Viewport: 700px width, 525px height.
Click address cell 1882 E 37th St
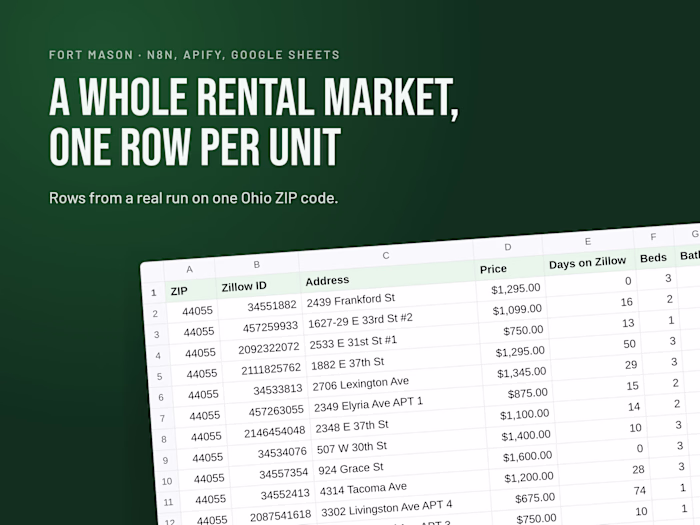pos(394,361)
